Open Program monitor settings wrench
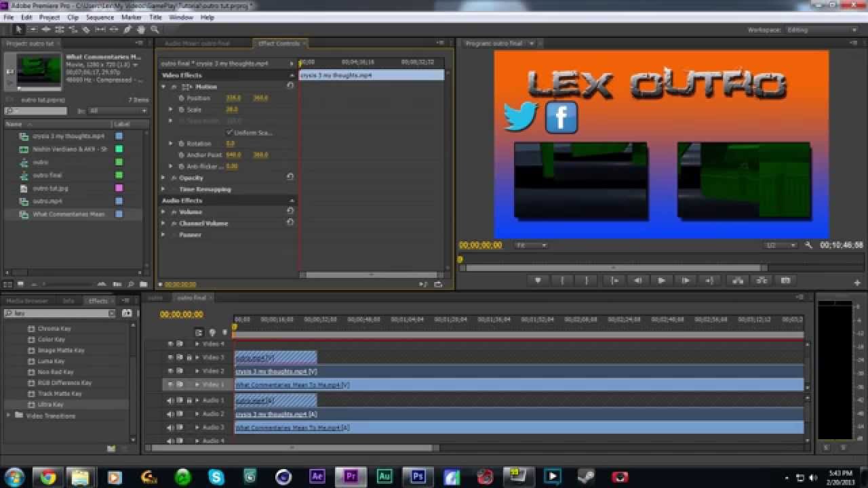The image size is (868, 488). click(808, 245)
